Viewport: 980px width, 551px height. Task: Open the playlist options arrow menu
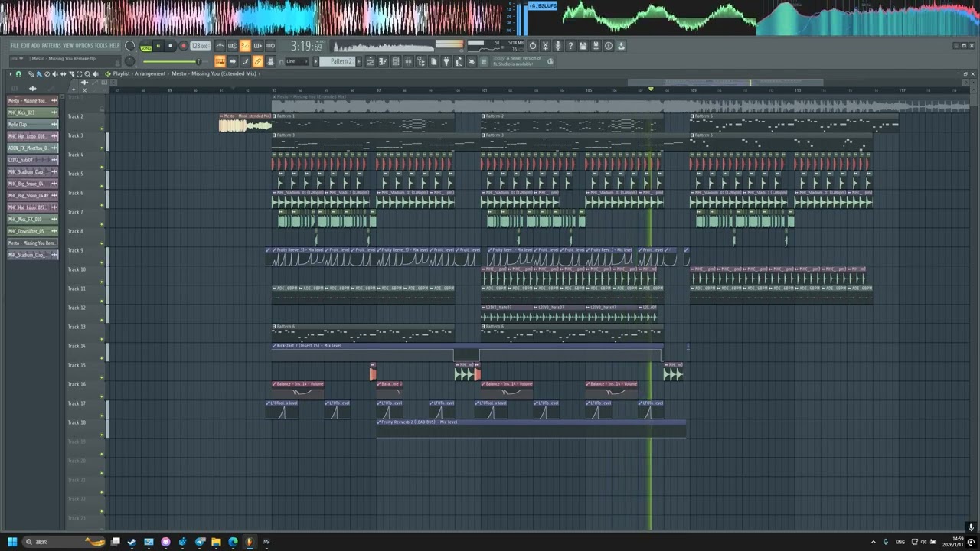pyautogui.click(x=10, y=73)
